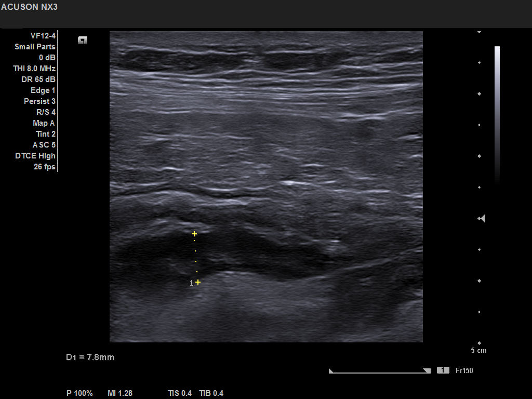532x399 pixels.
Task: Select the DR 65 dB dynamic range
Action: [x=38, y=79]
